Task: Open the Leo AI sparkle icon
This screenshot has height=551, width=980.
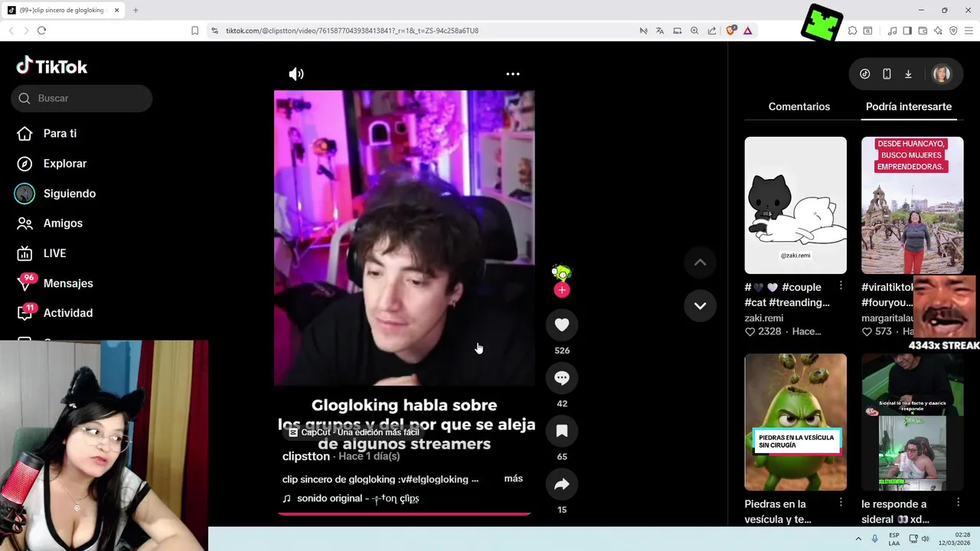Action: point(938,31)
